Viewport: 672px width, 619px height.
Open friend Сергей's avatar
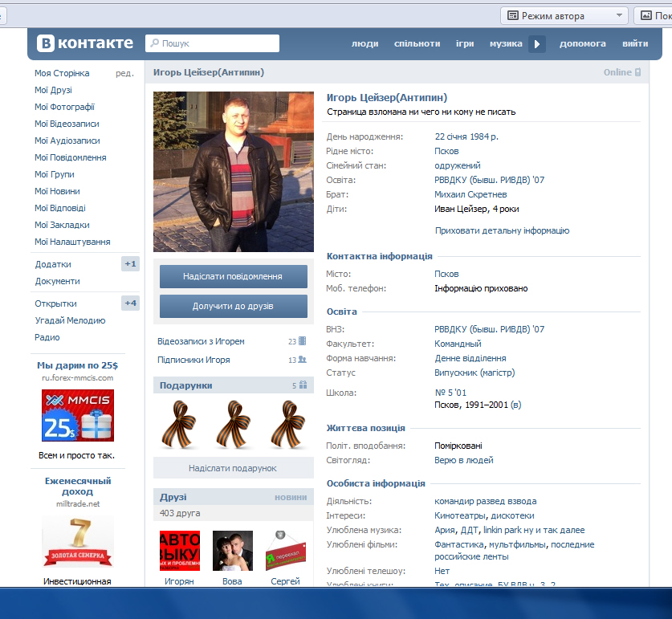tap(286, 551)
